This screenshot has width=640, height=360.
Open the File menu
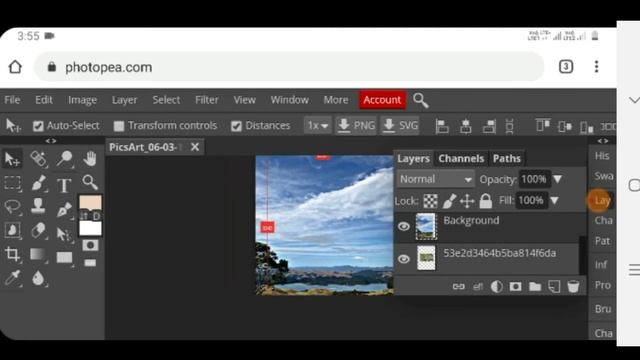pos(12,100)
